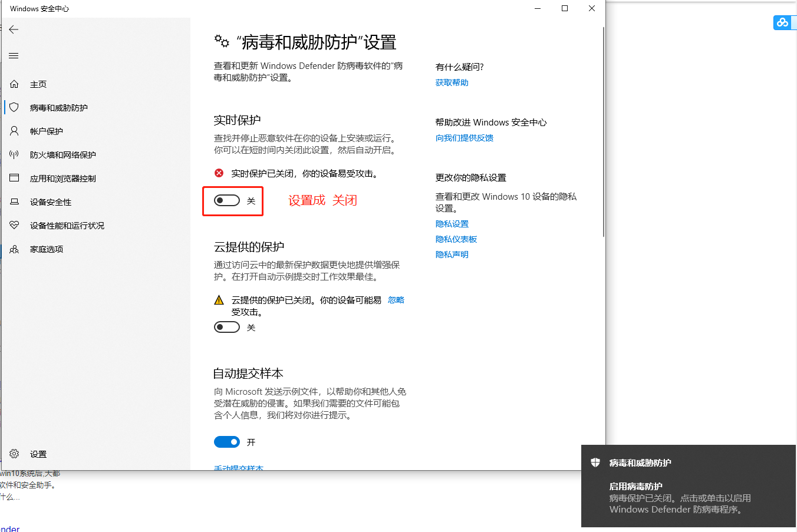Click the 获取帮助 link
The width and height of the screenshot is (797, 532).
tap(452, 82)
